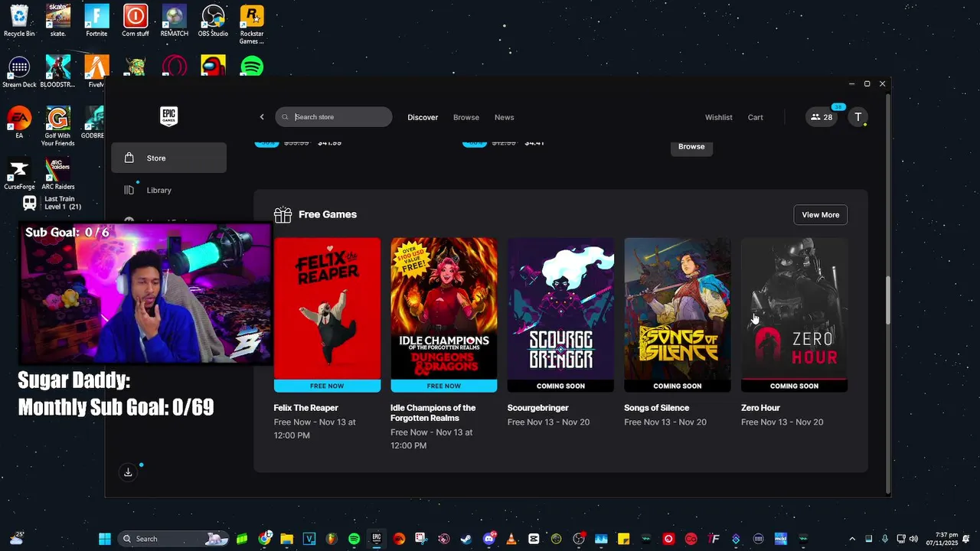Open the Corn stuff desktop shortcut
This screenshot has width=980, height=551.
[136, 21]
